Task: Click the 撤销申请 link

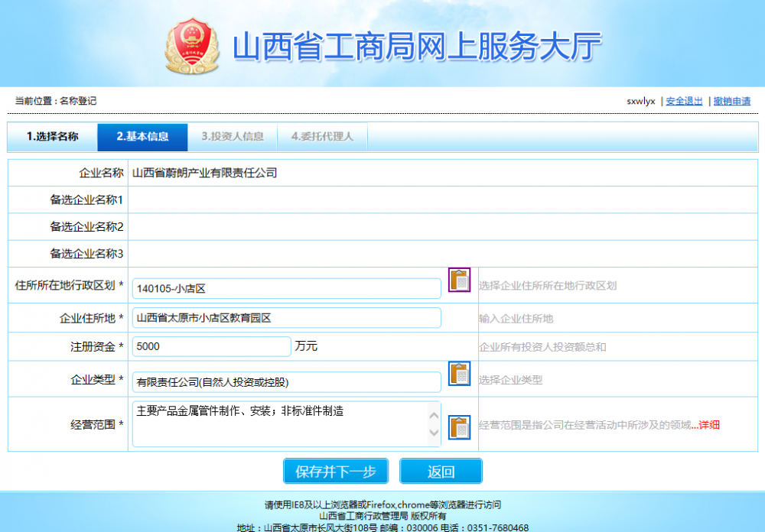Action: coord(733,100)
